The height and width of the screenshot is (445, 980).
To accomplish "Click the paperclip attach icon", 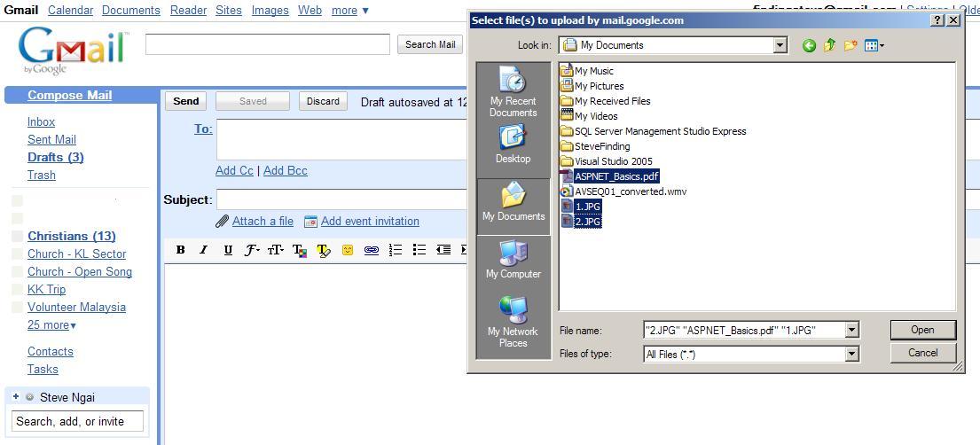I will pyautogui.click(x=222, y=222).
